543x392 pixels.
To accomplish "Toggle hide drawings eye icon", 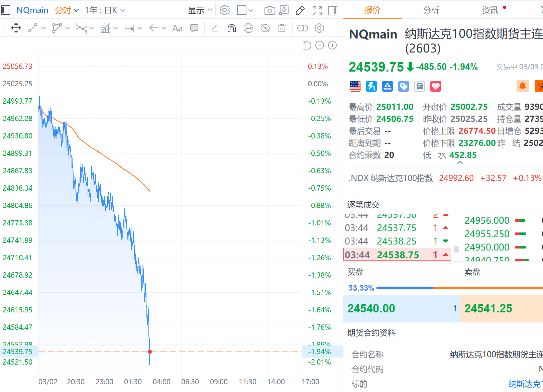I will (265, 28).
